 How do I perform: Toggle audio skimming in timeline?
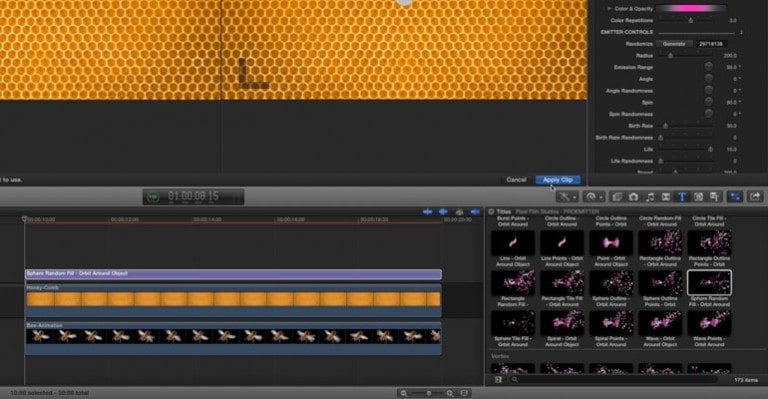tap(443, 211)
